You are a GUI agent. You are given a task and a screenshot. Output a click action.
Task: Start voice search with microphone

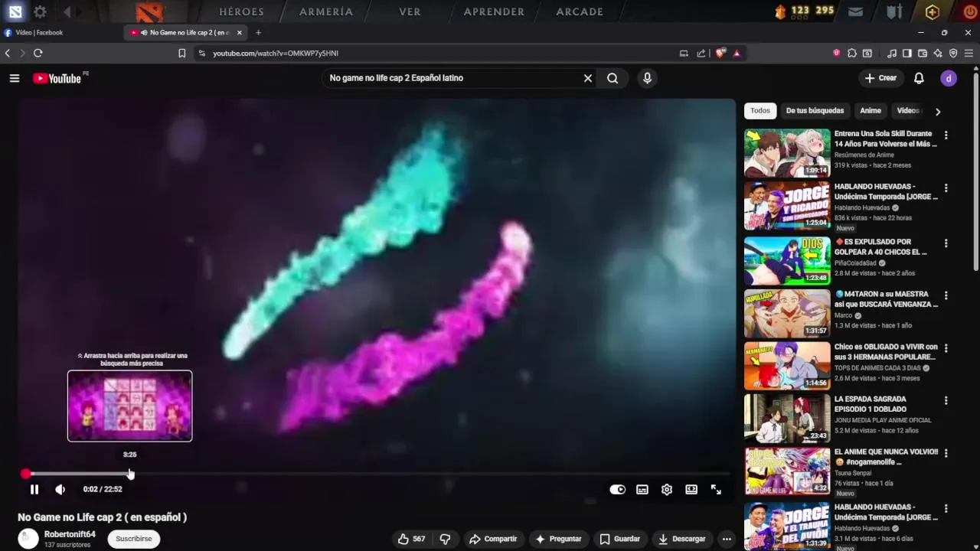click(647, 78)
